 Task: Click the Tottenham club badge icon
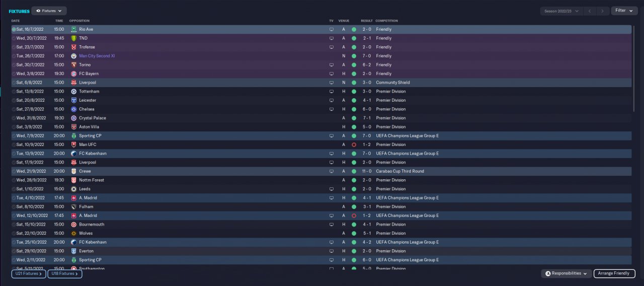[x=73, y=92]
